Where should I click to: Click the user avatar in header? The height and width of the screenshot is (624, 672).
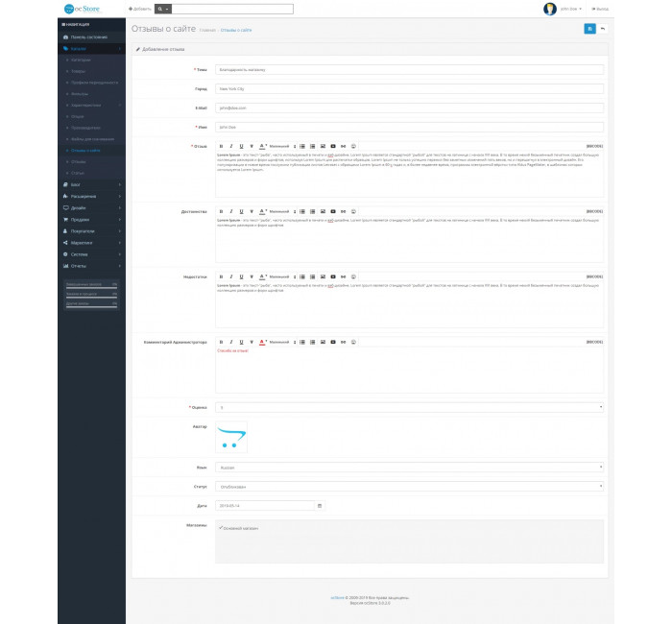point(550,9)
